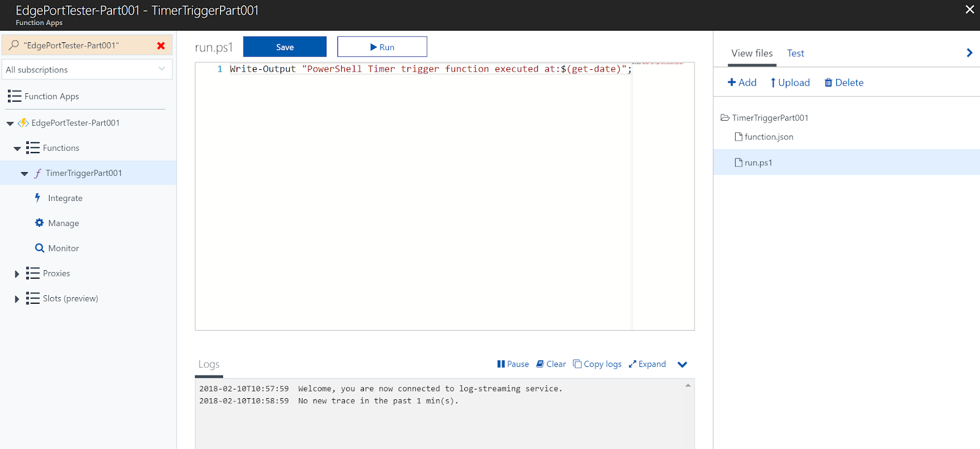This screenshot has width=980, height=449.
Task: Select the Proxies label
Action: click(56, 274)
